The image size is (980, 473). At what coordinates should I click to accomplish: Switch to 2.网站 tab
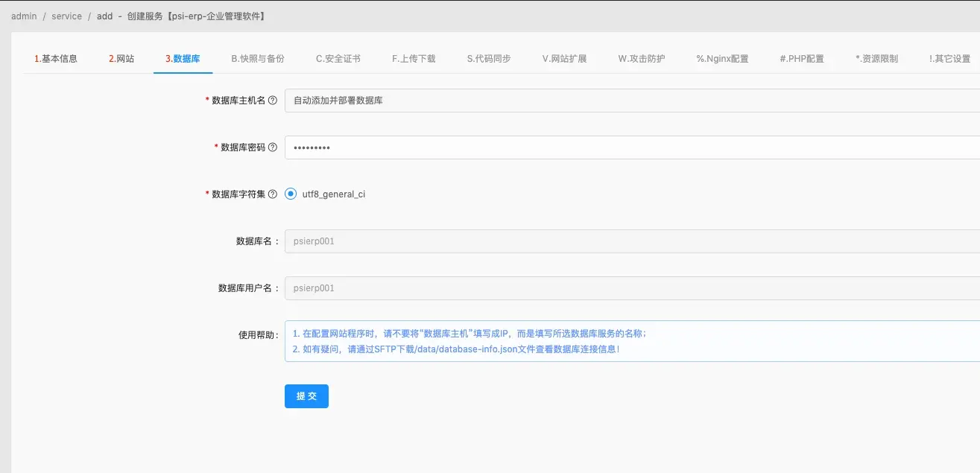[121, 58]
